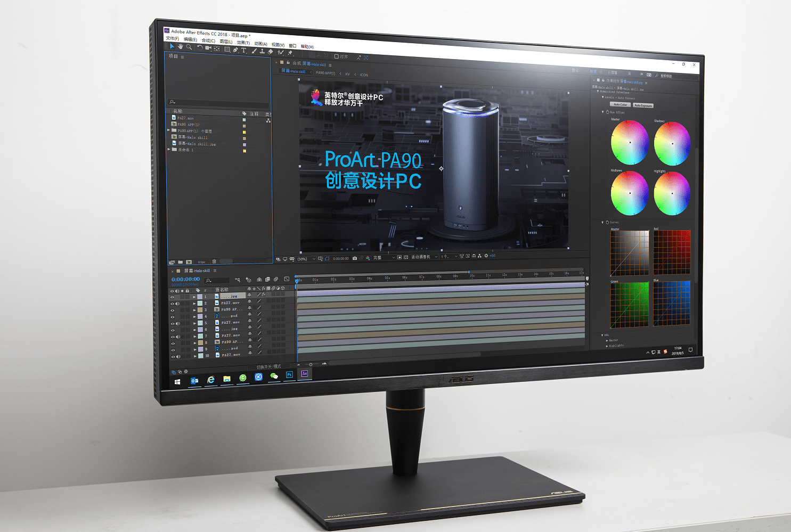Select the Brush tool
This screenshot has width=791, height=532.
coord(254,51)
